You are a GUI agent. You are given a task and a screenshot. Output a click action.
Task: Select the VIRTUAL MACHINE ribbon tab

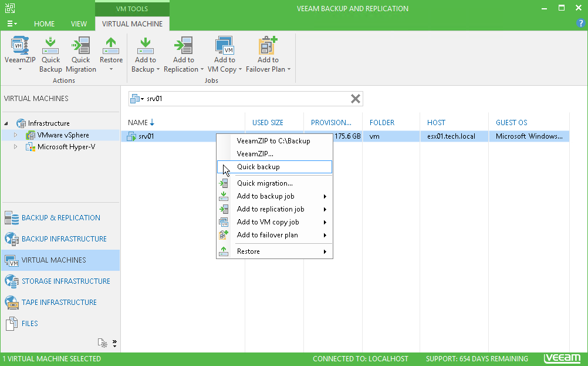(x=133, y=23)
